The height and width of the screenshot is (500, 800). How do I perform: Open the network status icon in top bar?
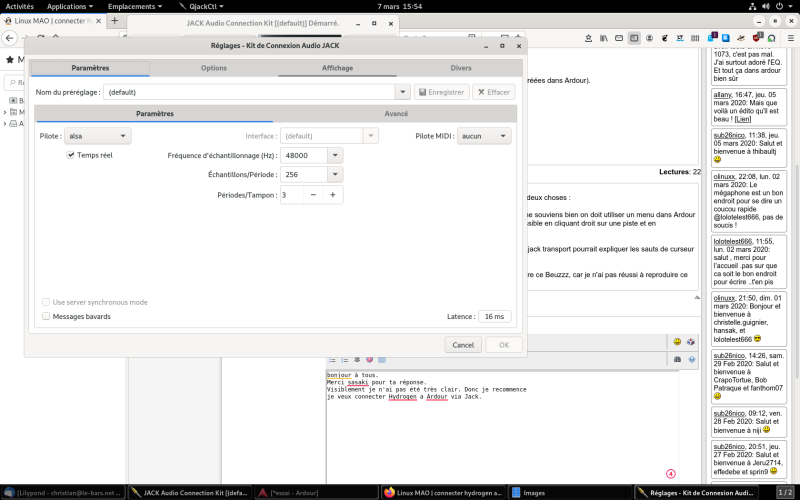[752, 7]
